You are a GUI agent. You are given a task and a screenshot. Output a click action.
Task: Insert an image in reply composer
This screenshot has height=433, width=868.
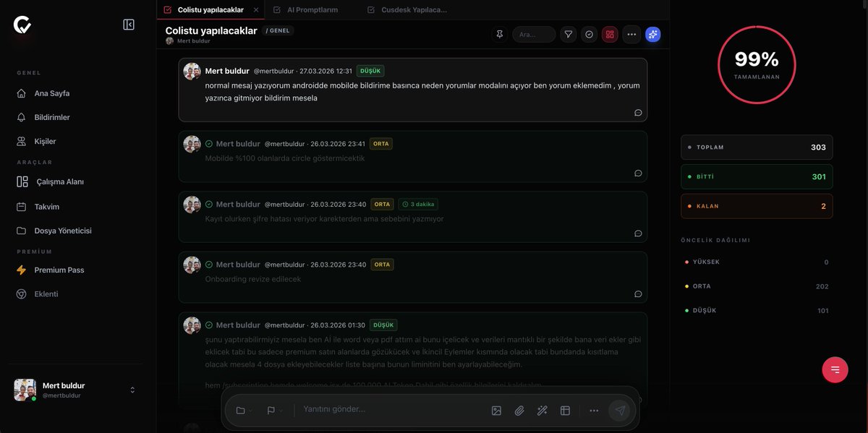pos(496,411)
